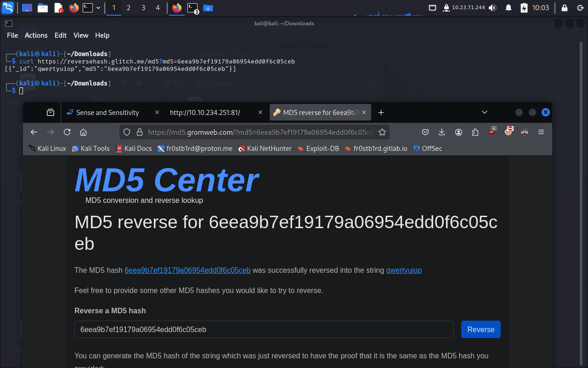Bookmark this page with the star icon

382,132
